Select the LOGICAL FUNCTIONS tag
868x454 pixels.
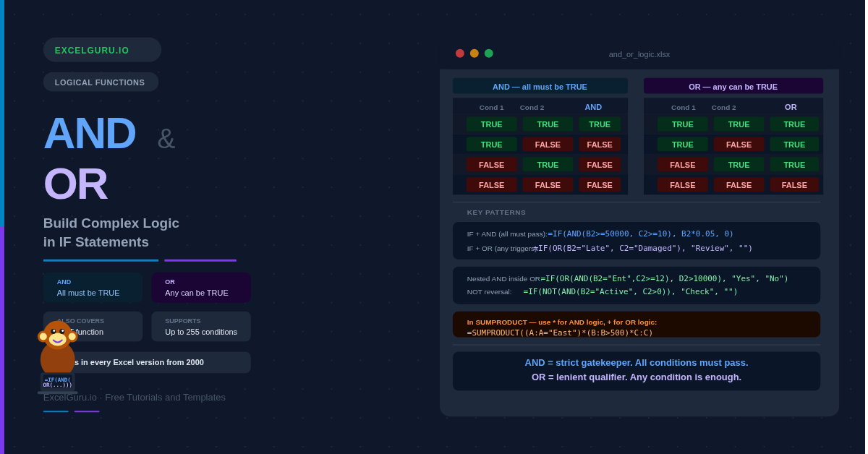101,82
